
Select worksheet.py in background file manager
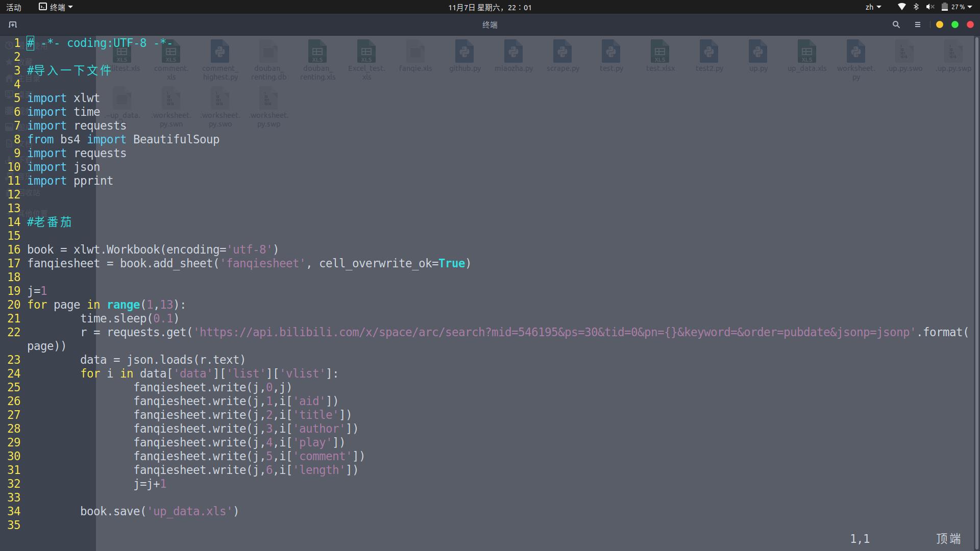click(856, 60)
